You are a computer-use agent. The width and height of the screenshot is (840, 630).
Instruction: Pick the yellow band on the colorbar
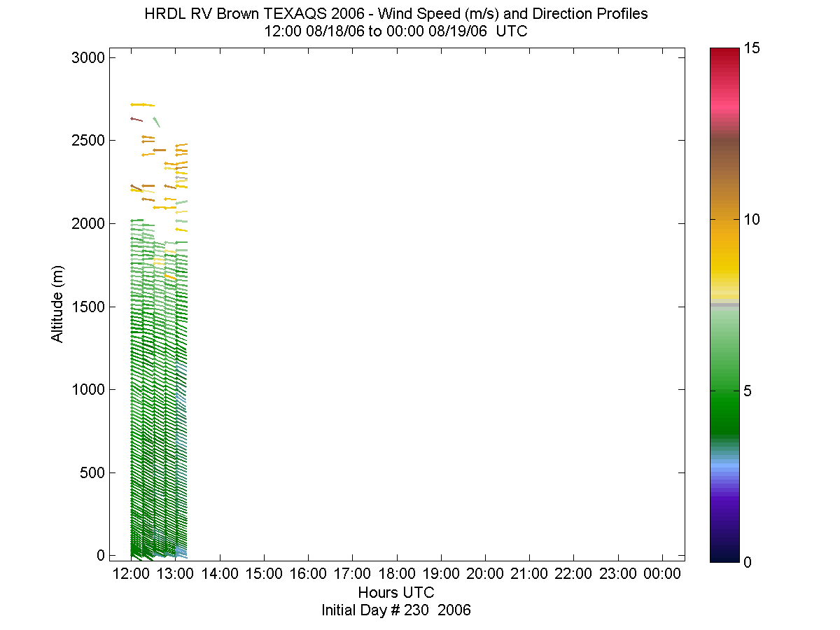pos(724,264)
